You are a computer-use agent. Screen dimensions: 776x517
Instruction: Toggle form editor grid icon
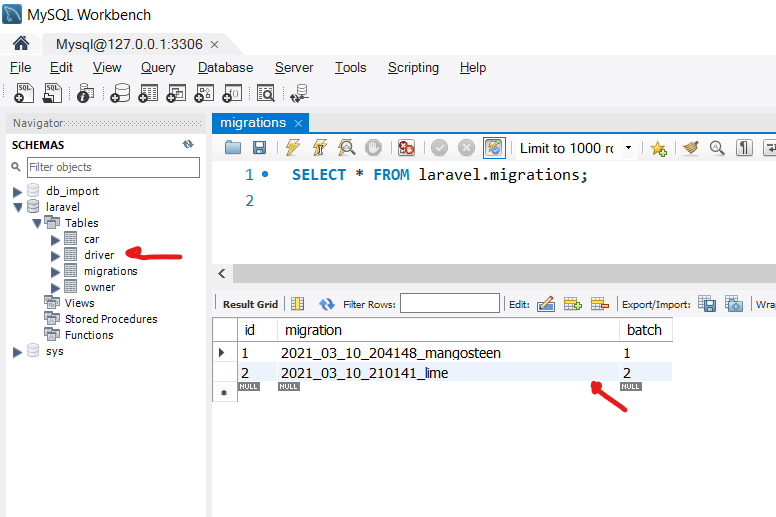297,304
